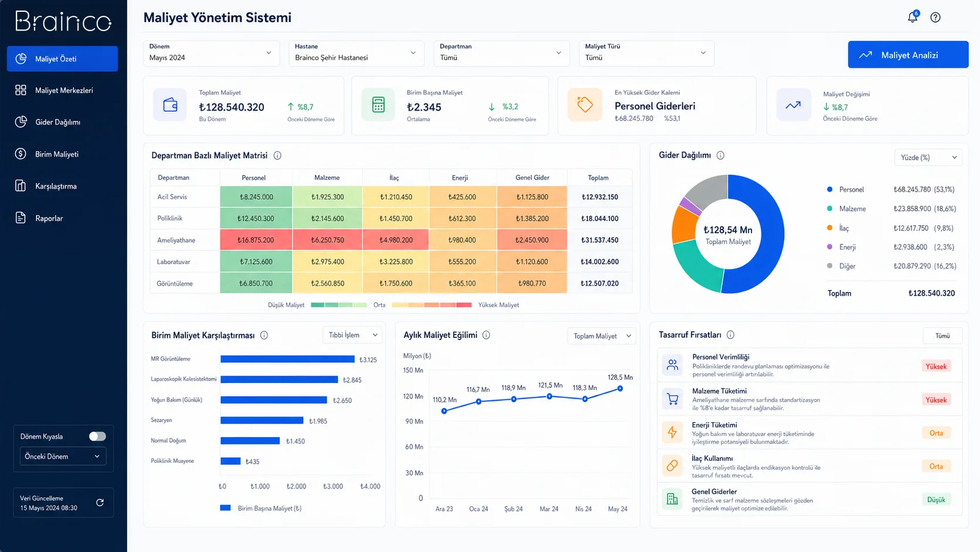Click the lightning icon for Enerji Tüketimi
Image resolution: width=980 pixels, height=552 pixels.
672,433
